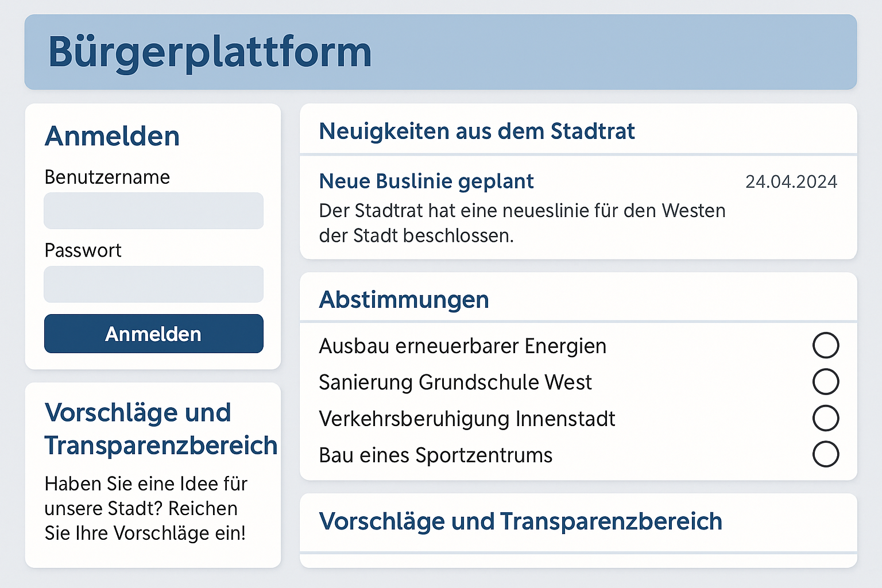Click the date 24.04.2024 on the news item
The image size is (882, 588).
point(792,181)
